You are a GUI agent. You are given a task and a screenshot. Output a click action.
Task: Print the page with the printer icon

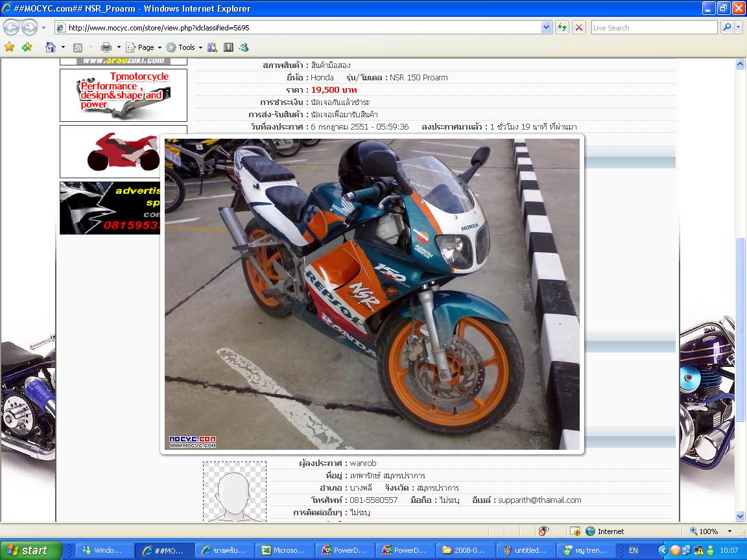click(106, 47)
